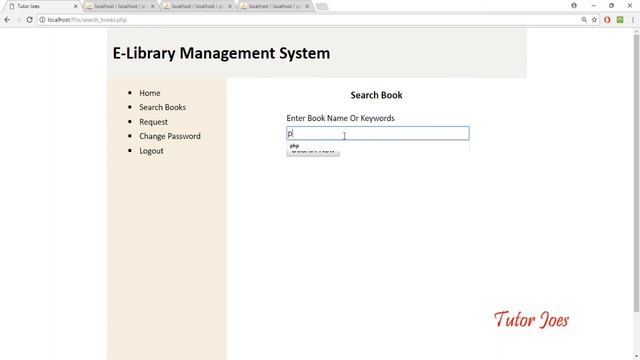
Task: Open the user profile icon in title bar
Action: click(x=574, y=6)
